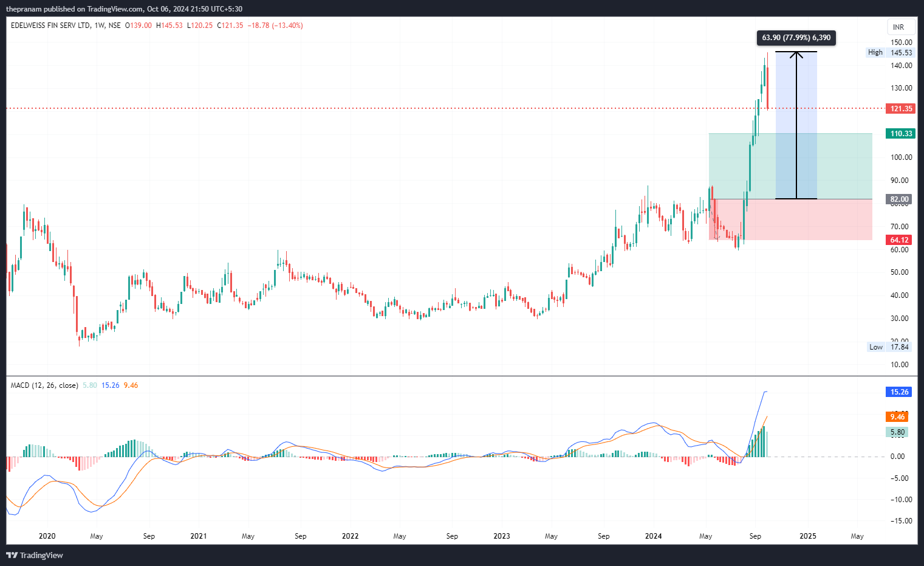
Task: Click the Low 17.84 price label
Action: (889, 347)
